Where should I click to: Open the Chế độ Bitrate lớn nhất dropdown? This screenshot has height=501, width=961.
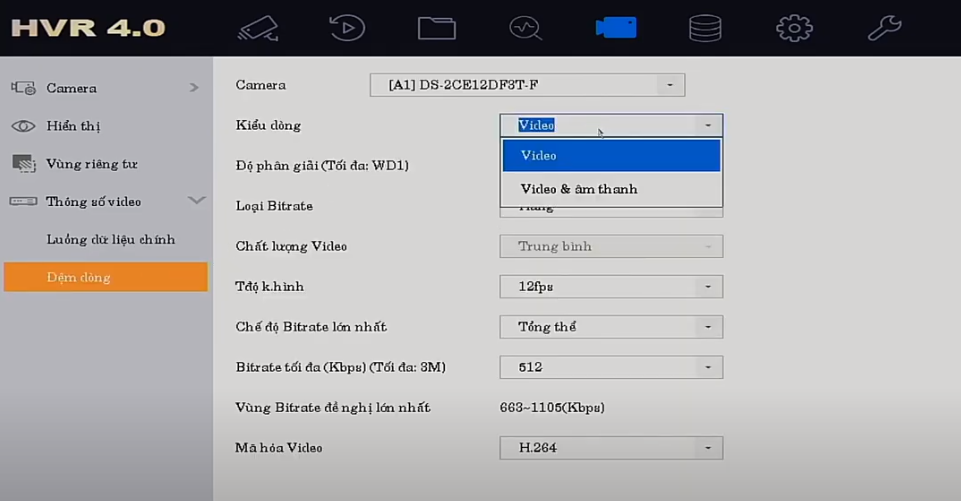611,327
